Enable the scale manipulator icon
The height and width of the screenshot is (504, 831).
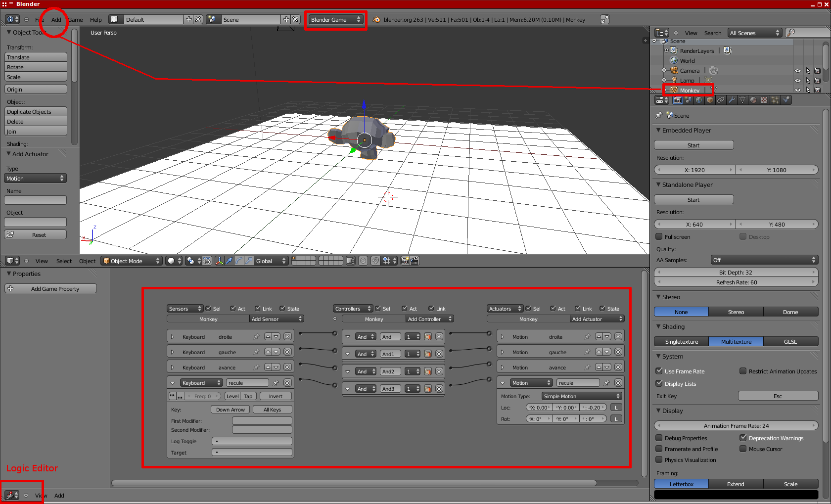coord(249,261)
